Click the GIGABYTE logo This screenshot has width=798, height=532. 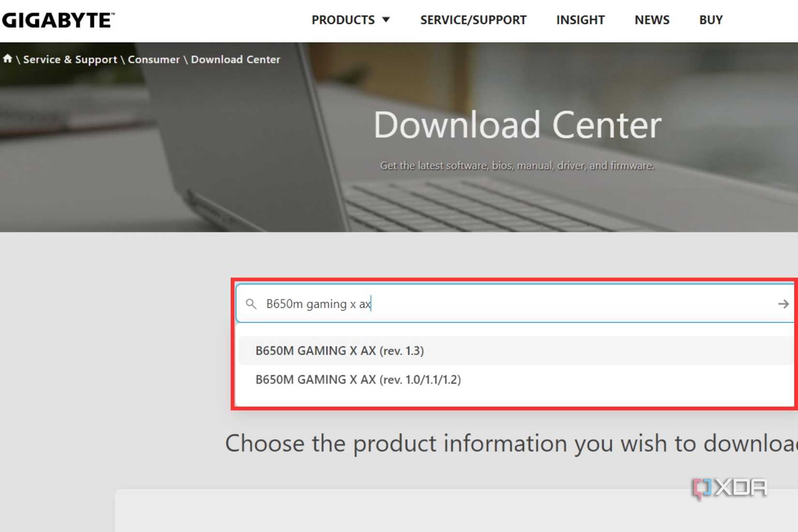click(x=58, y=20)
